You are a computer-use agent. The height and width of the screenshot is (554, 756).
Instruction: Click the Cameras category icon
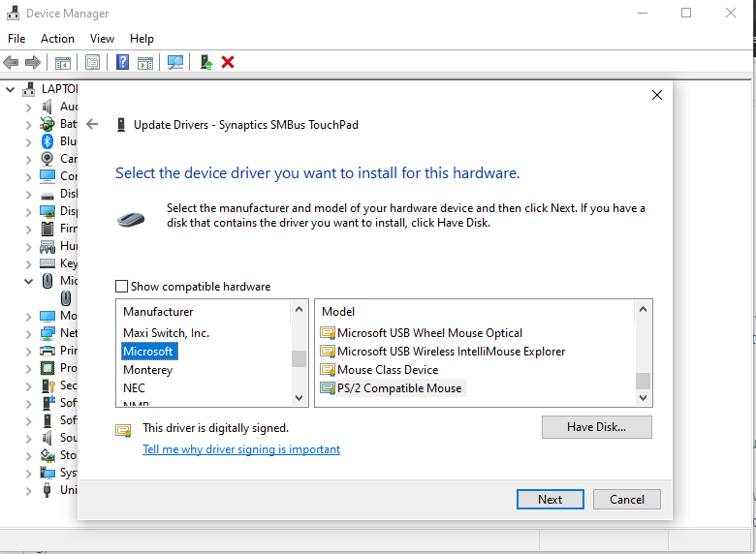coord(47,159)
